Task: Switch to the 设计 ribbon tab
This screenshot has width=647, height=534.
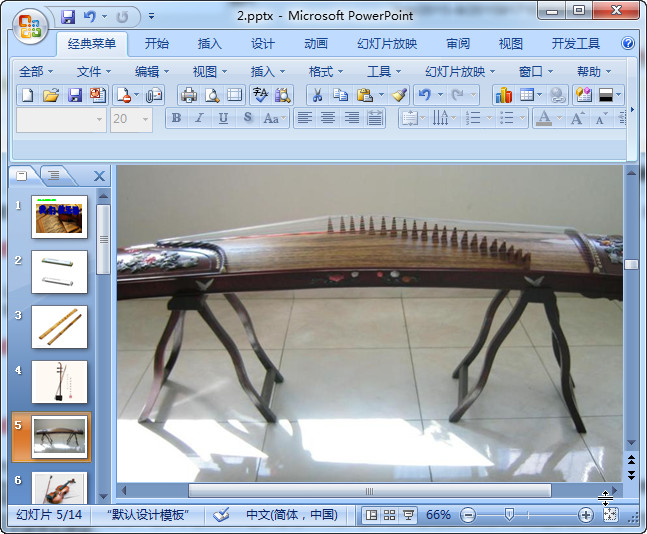Action: point(263,43)
